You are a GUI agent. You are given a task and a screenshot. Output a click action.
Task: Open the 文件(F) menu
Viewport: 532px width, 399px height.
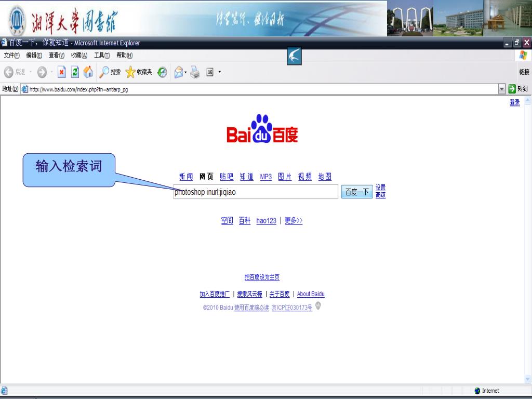11,55
